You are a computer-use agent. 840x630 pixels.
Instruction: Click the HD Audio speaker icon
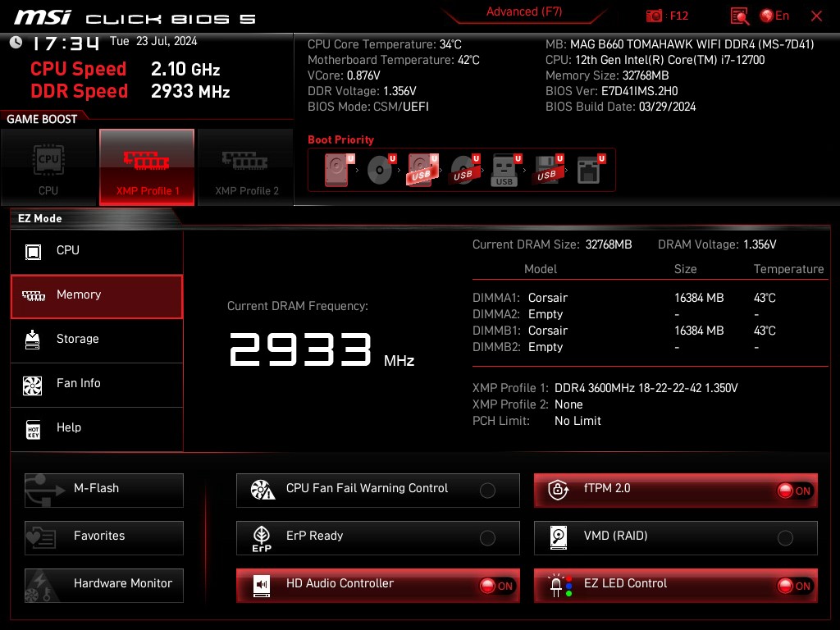262,586
